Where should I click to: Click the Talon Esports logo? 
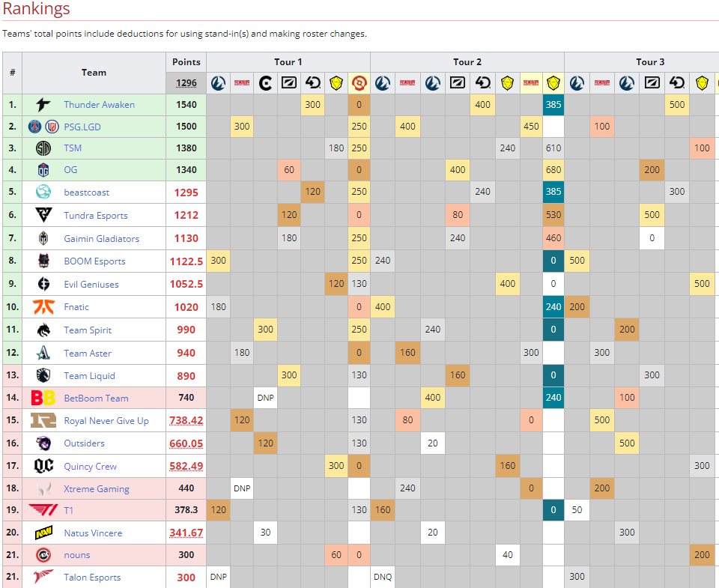pos(43,577)
